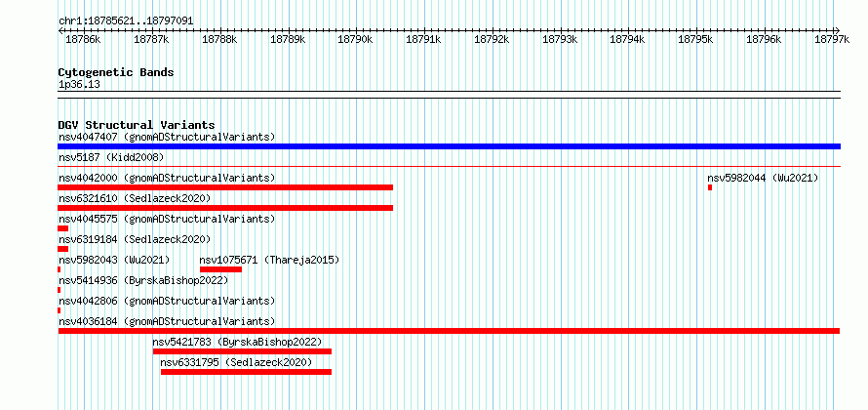Screen dimensions: 868x410
Task: Click the nsv1075671 red variant bar
Action: coord(220,269)
